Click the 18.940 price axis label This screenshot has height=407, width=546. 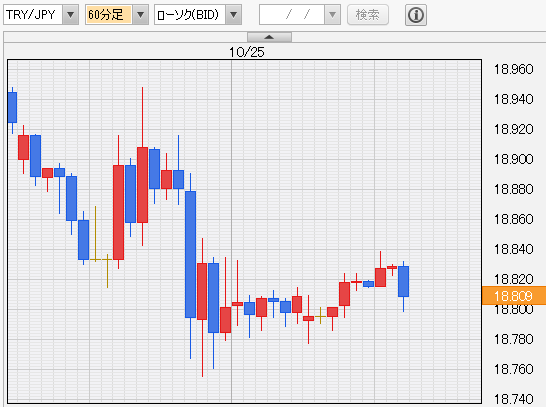click(513, 99)
